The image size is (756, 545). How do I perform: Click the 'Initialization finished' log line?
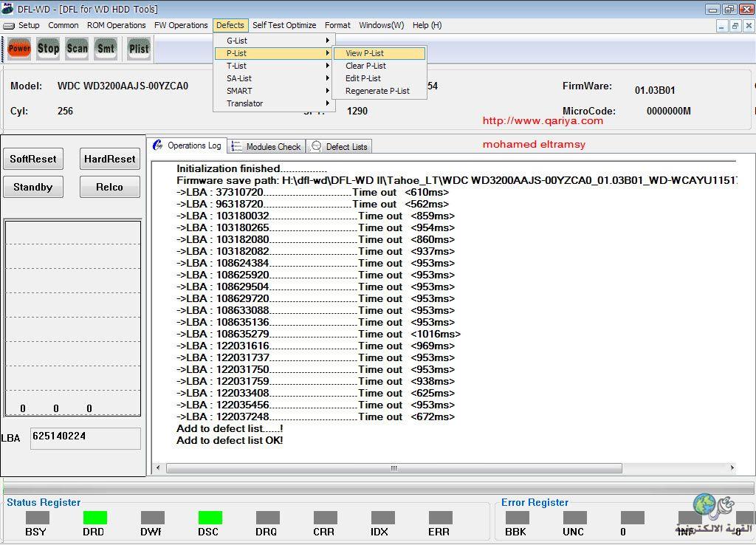coord(252,169)
